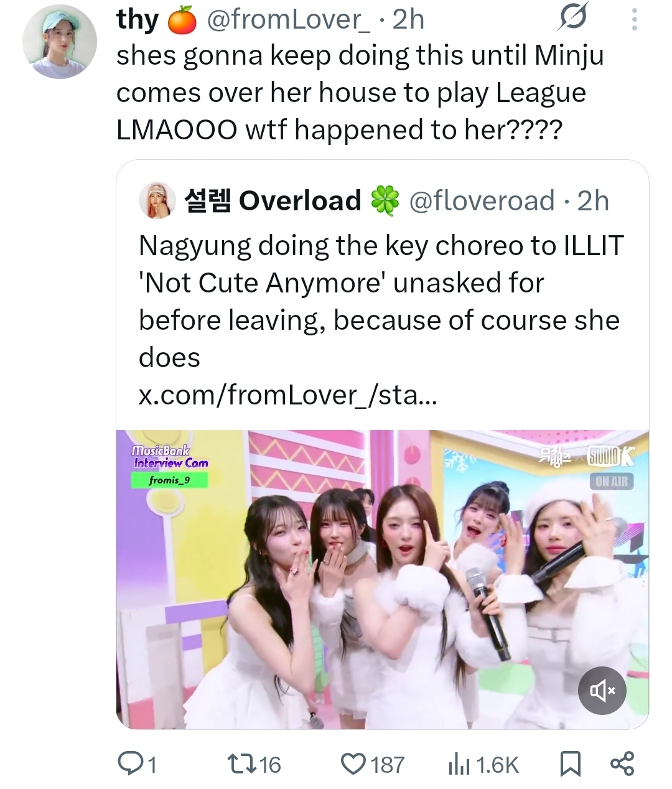The height and width of the screenshot is (789, 672).
Task: Play the MusicBank Interview Cam video
Action: coord(383,579)
